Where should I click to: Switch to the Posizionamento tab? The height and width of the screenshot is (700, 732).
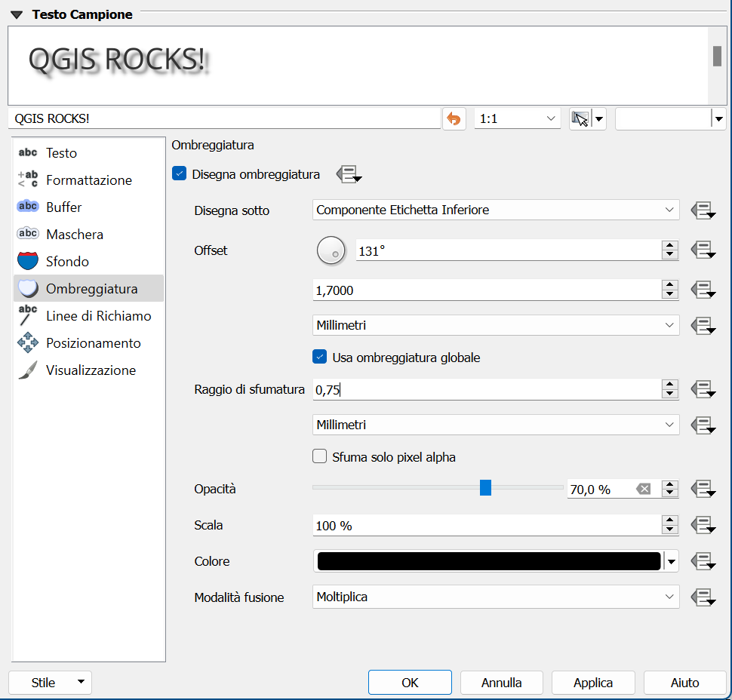(89, 343)
